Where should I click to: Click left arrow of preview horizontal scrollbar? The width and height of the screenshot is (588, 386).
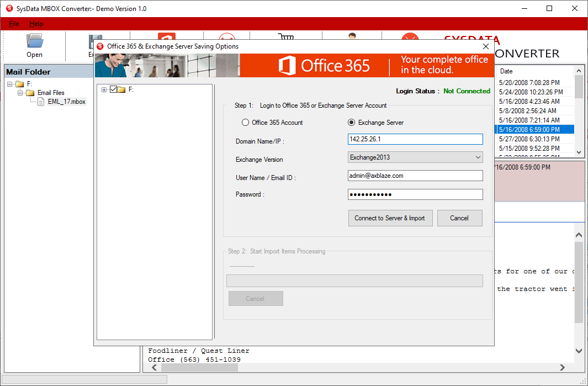pos(155,368)
